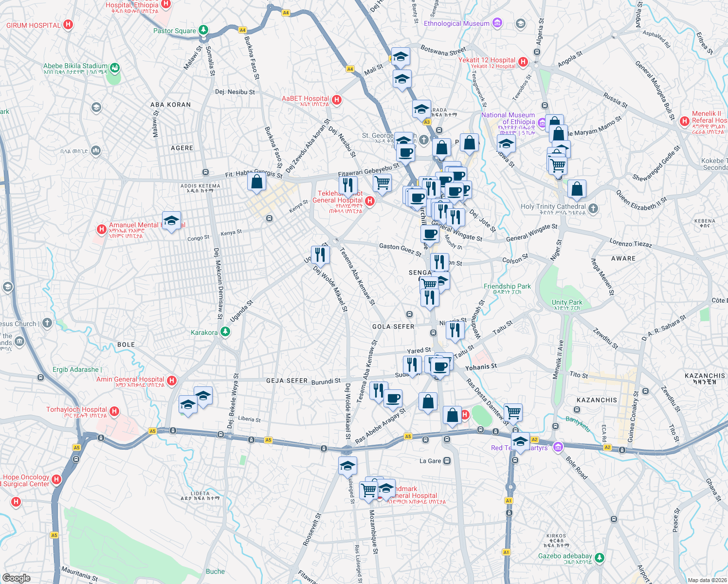Select the school marker below Ras Abebe Aragay St

348,466
